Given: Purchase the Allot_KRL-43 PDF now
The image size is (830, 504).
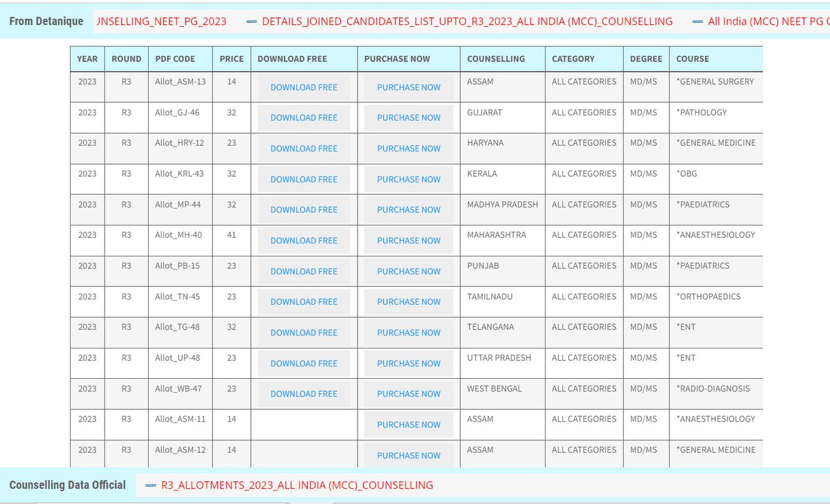Looking at the screenshot, I should point(409,179).
